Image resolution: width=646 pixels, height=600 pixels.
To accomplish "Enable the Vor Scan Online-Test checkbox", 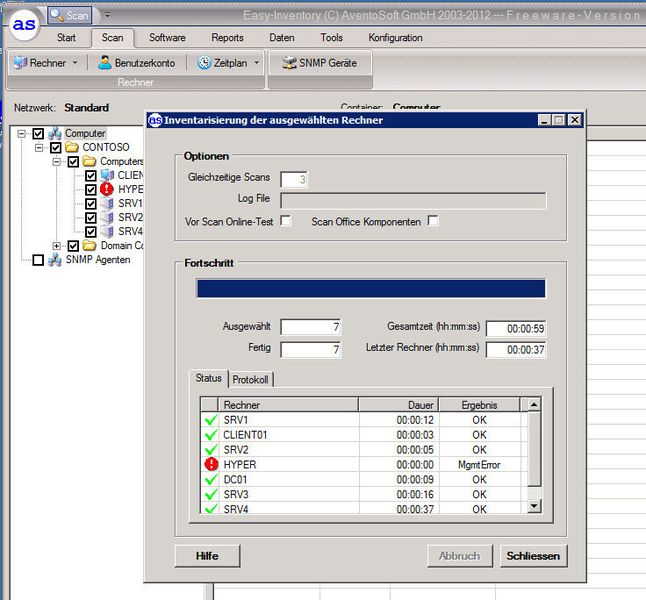I will pos(286,221).
